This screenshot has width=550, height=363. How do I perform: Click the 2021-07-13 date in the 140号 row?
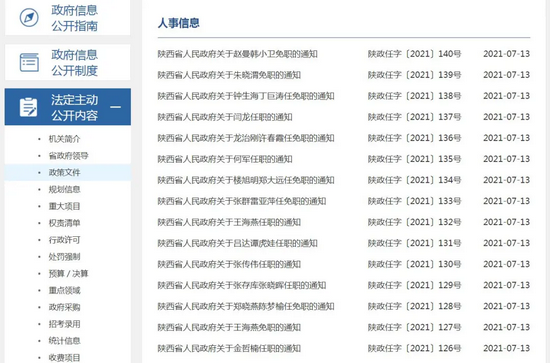tap(507, 54)
